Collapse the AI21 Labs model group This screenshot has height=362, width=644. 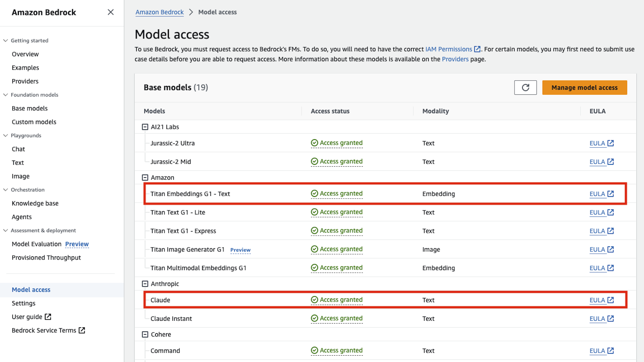[x=144, y=126]
